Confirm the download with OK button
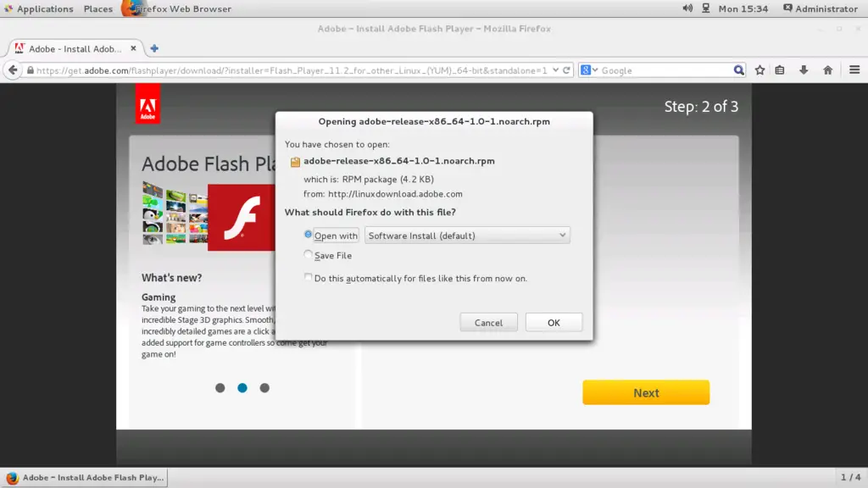Screen dimensions: 868x488 click(554, 323)
